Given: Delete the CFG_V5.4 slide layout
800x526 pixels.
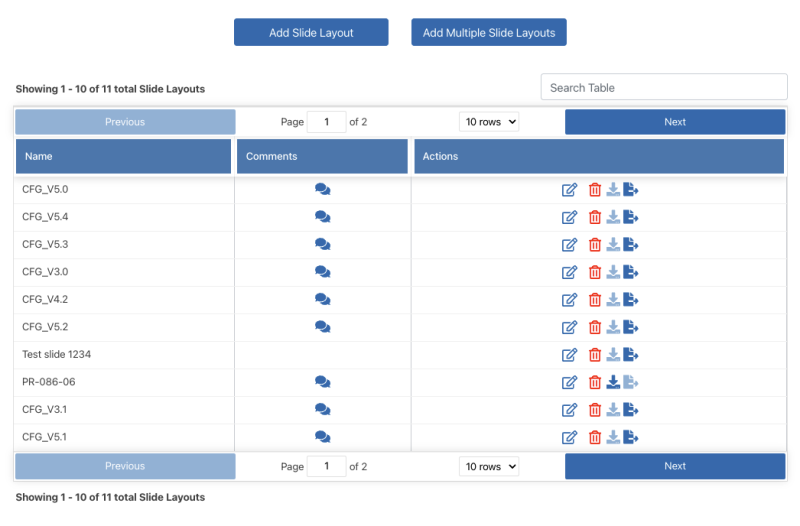Looking at the screenshot, I should click(x=595, y=217).
